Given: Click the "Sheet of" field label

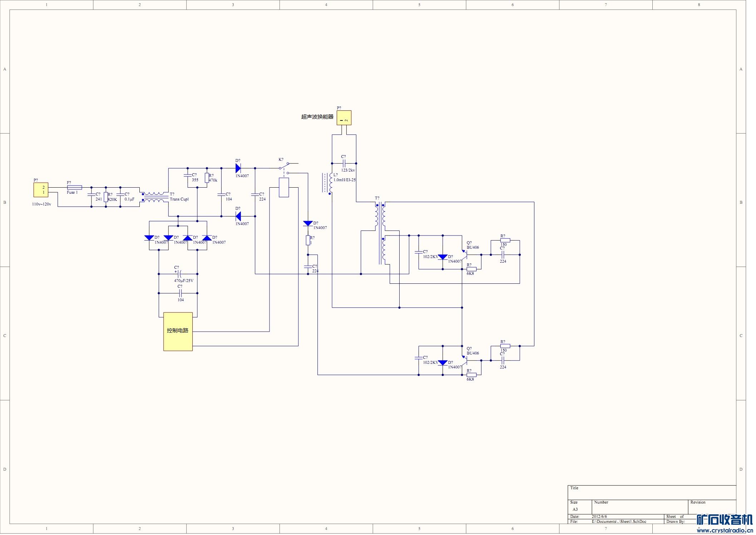Looking at the screenshot, I should 675,517.
